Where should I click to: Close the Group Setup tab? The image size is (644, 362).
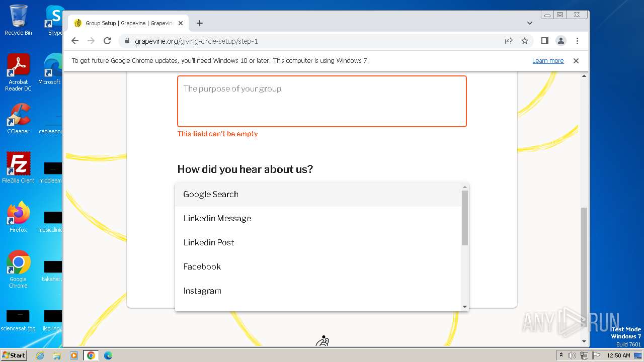pyautogui.click(x=181, y=23)
